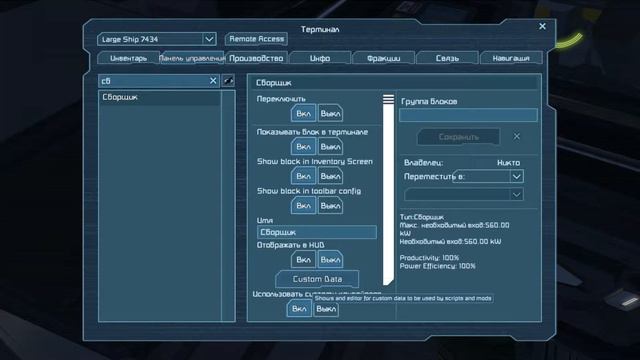Viewport: 640px width, 360px height.
Task: Click the Productivity: 100% text
Action: (429, 258)
